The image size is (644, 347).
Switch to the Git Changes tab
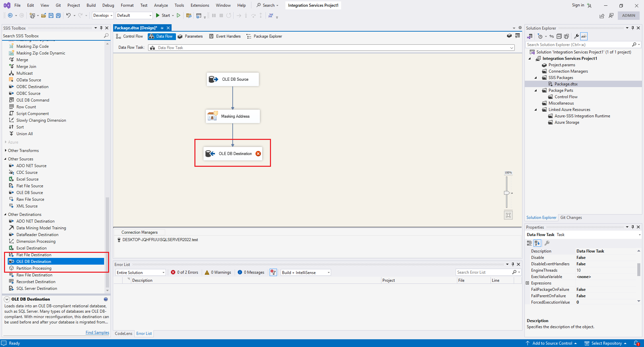point(571,218)
